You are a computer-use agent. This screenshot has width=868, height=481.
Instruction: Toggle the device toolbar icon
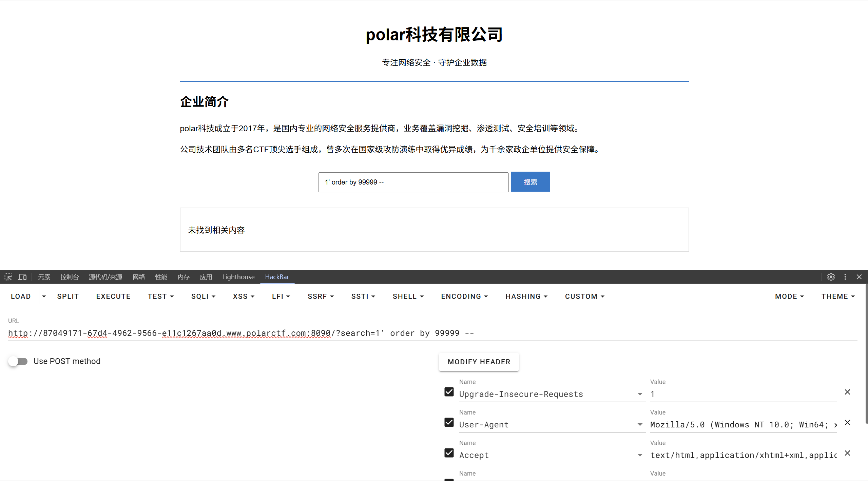[22, 277]
